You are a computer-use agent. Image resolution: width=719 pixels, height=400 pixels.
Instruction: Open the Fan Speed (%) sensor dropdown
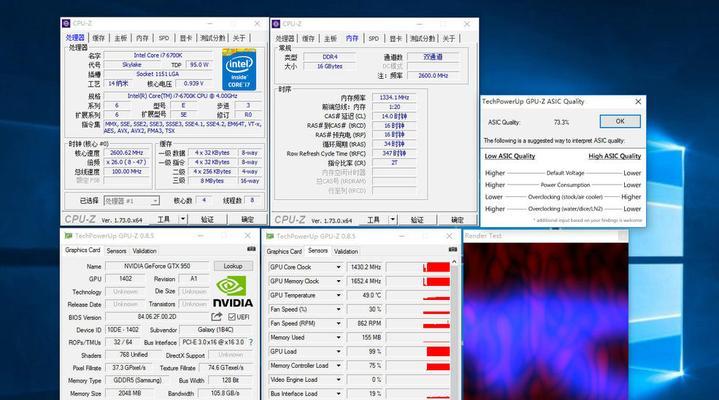[338, 310]
